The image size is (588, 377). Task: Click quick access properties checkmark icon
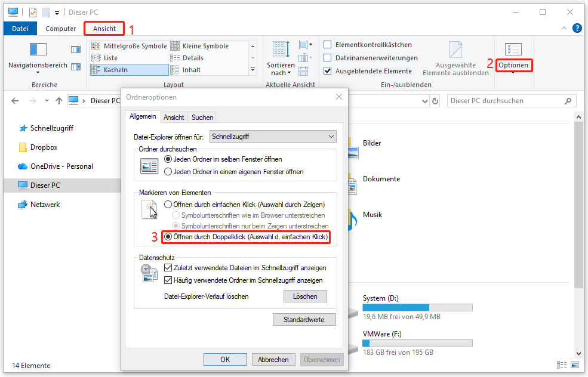click(x=33, y=13)
